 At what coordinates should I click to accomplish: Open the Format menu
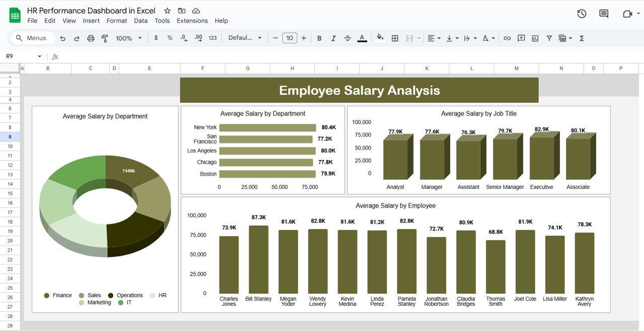click(117, 21)
